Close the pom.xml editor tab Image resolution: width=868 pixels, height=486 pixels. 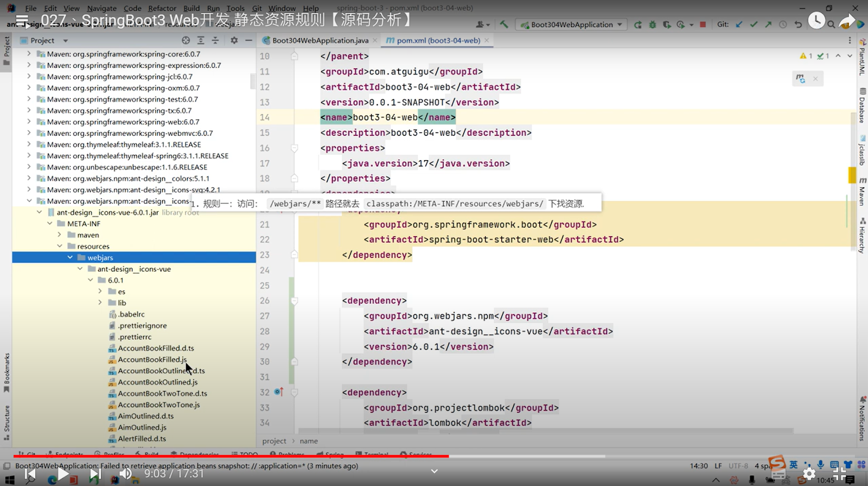point(487,40)
